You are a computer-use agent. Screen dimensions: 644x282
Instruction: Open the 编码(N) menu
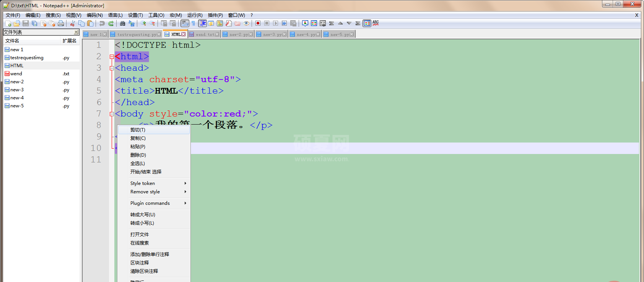[94, 15]
